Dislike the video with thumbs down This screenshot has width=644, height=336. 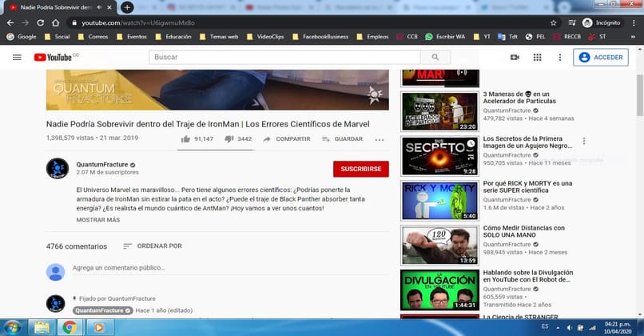coord(229,139)
